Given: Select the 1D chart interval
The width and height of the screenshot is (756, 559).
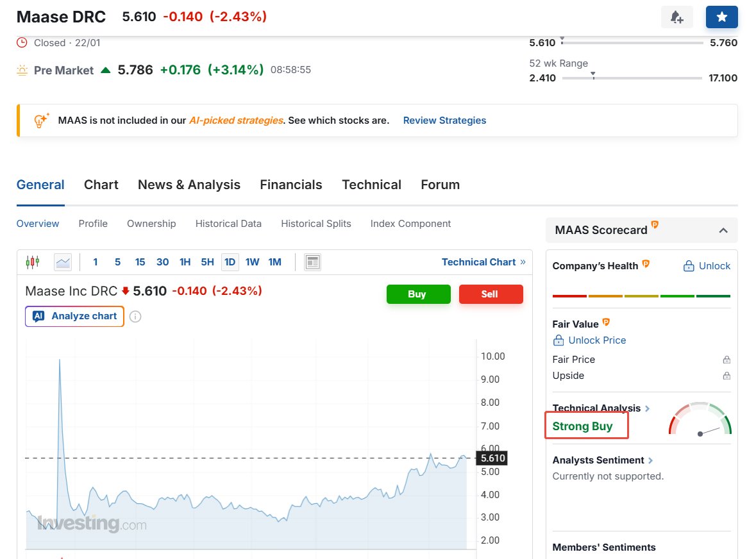Looking at the screenshot, I should click(230, 262).
